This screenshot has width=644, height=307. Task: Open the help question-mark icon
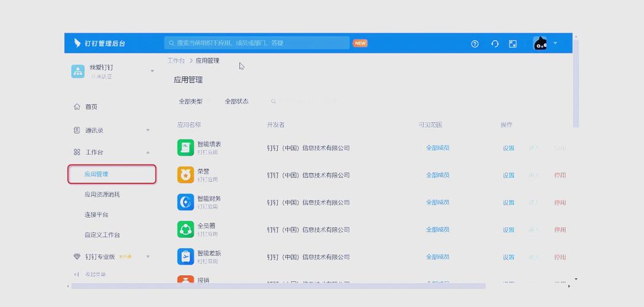[x=475, y=44]
